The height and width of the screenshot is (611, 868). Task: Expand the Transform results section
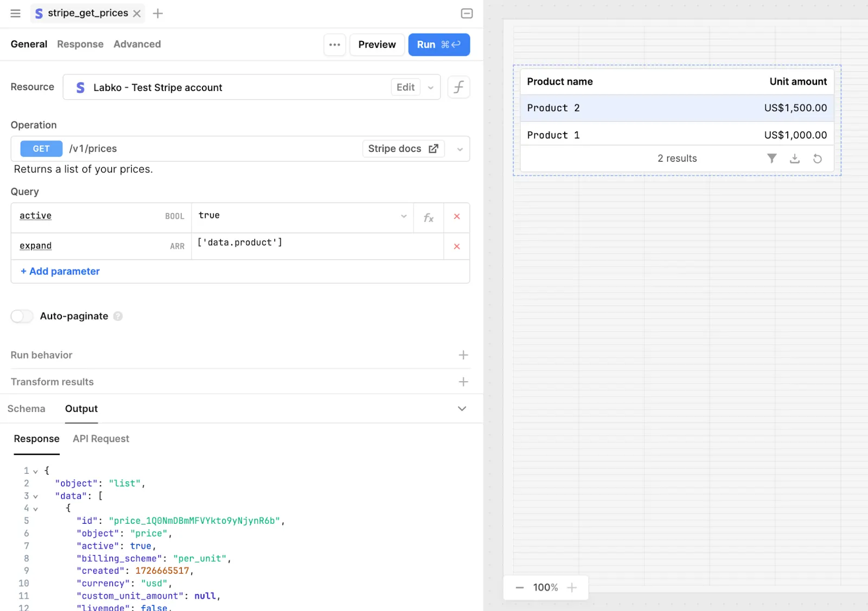(463, 382)
